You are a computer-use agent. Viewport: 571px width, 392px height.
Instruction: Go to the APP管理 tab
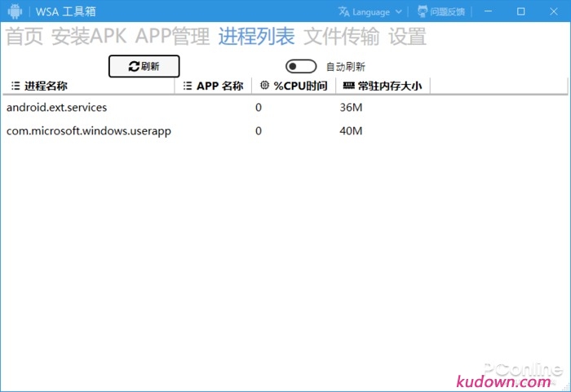pos(172,37)
